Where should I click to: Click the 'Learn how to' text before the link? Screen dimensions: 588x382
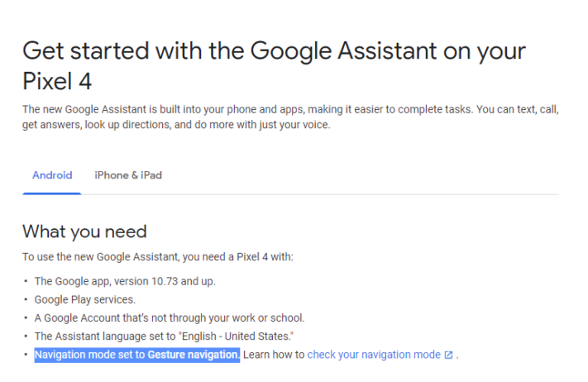pyautogui.click(x=274, y=355)
